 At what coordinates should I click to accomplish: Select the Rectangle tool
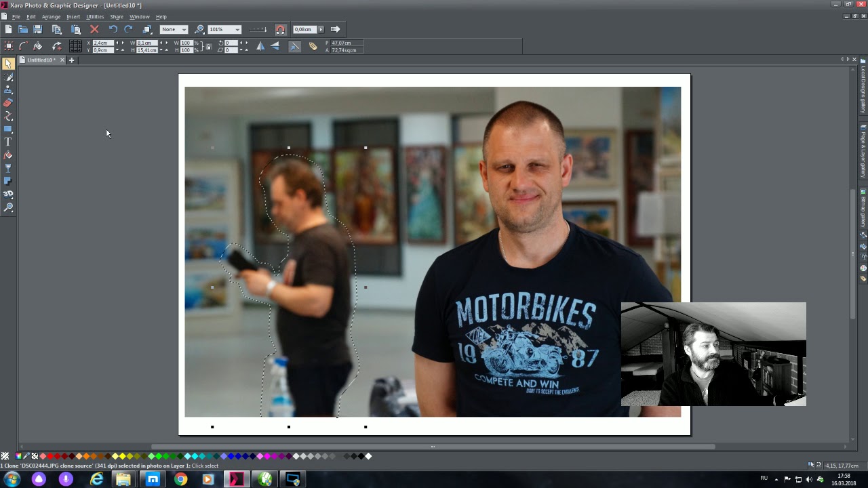[8, 129]
